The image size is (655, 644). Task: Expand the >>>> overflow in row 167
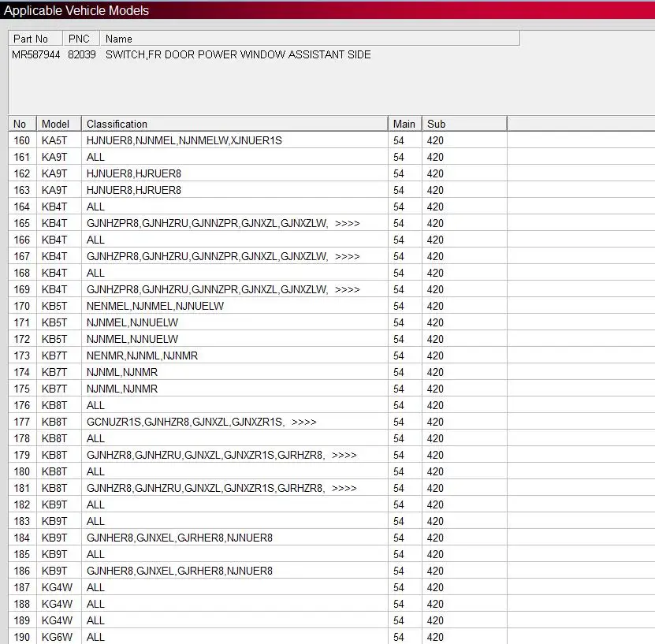[x=347, y=256]
